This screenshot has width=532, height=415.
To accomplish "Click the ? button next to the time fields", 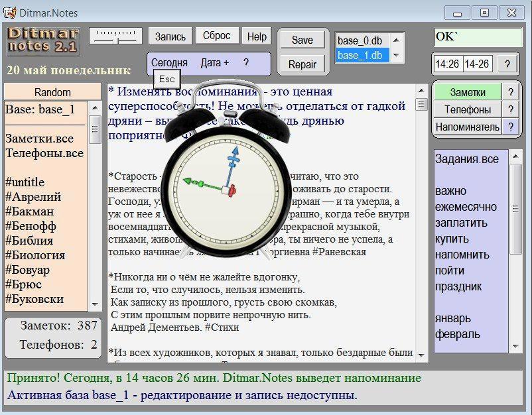I will click(x=507, y=64).
